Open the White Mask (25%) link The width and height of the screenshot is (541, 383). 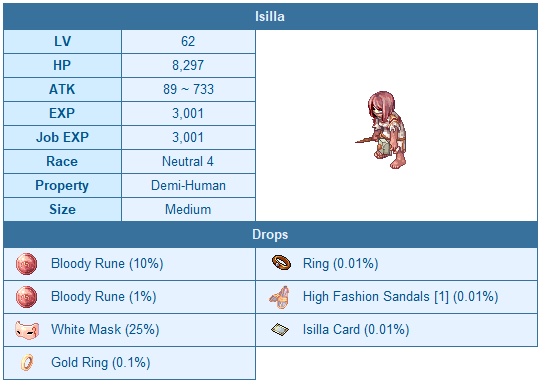click(105, 330)
